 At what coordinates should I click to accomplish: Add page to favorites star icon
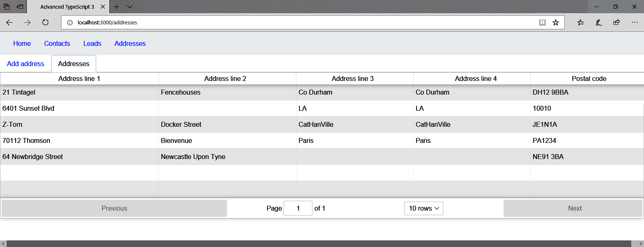tap(556, 23)
